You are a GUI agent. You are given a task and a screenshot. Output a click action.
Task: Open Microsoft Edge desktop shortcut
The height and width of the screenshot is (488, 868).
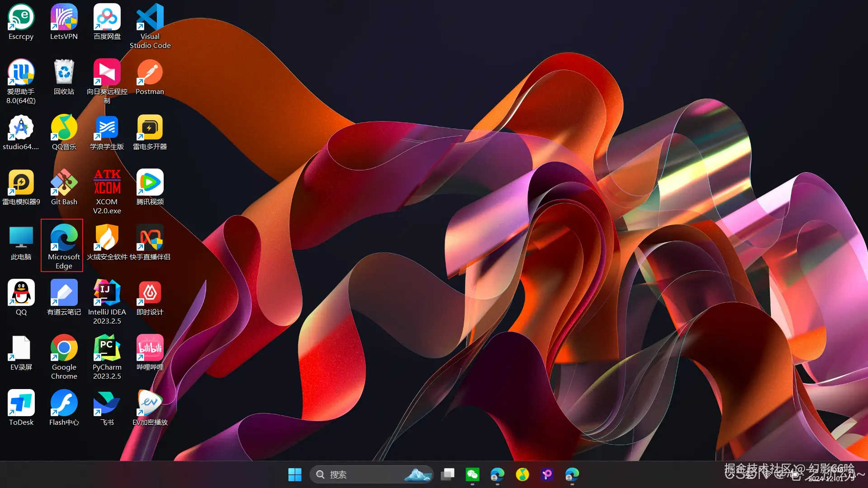coord(64,238)
